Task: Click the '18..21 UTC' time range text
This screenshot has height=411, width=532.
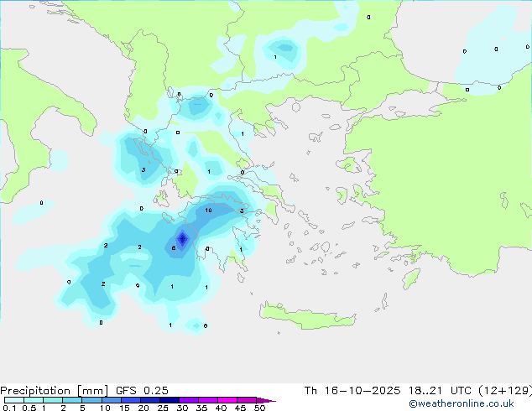Action: click(440, 391)
